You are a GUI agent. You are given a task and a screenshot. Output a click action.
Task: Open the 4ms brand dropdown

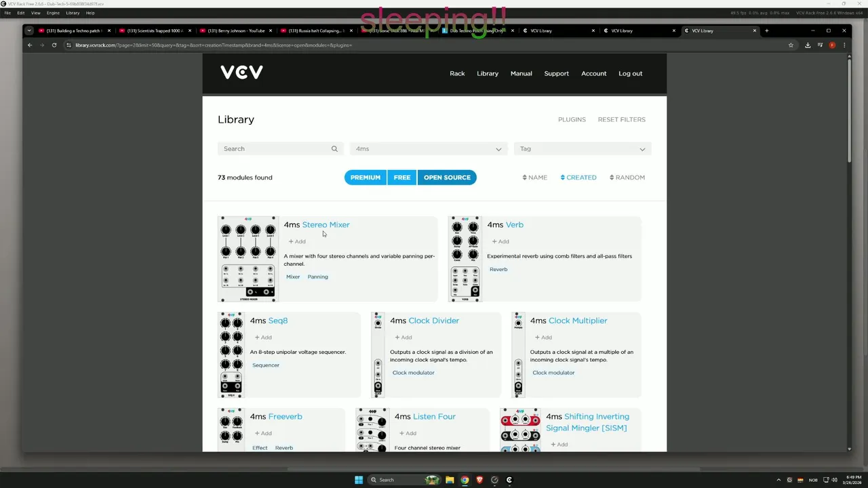(x=429, y=148)
